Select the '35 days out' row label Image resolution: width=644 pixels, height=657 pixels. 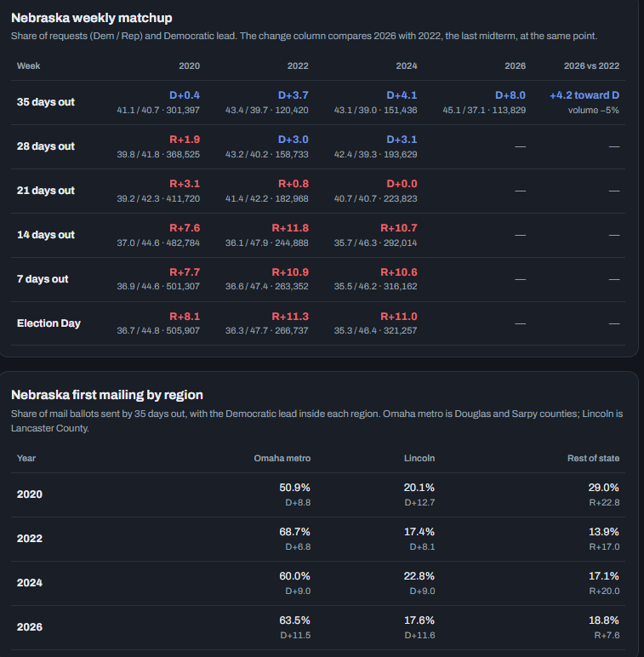tap(46, 102)
